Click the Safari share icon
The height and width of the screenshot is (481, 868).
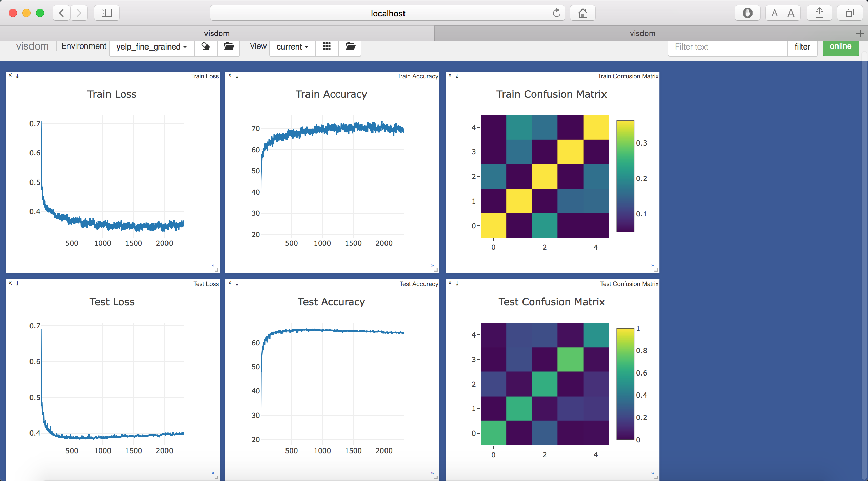pyautogui.click(x=819, y=13)
